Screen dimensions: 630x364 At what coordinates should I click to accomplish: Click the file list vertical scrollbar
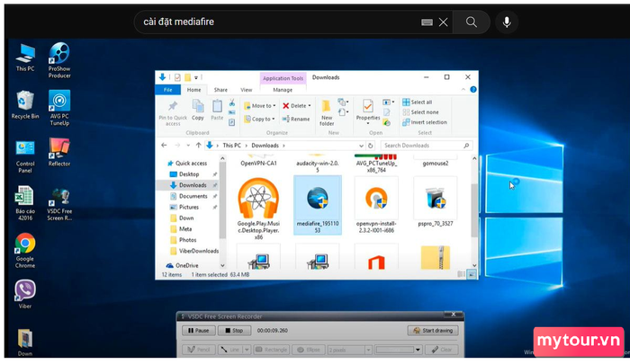click(x=474, y=212)
